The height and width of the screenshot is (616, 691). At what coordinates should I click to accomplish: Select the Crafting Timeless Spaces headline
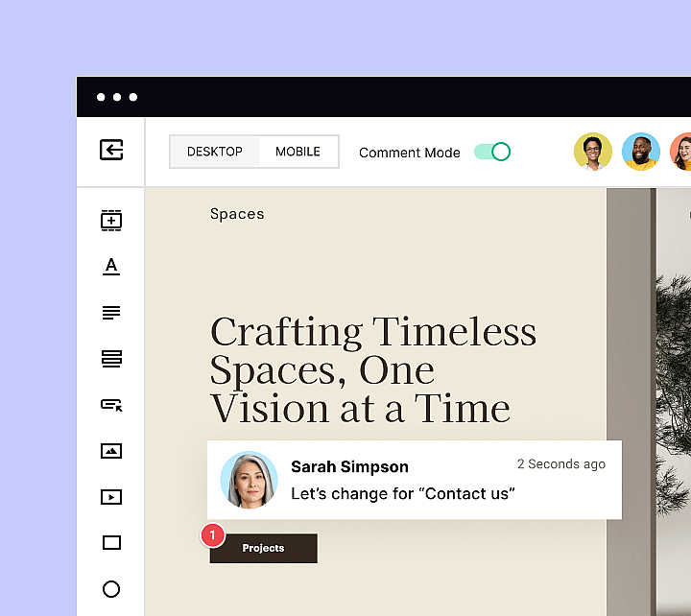[372, 370]
